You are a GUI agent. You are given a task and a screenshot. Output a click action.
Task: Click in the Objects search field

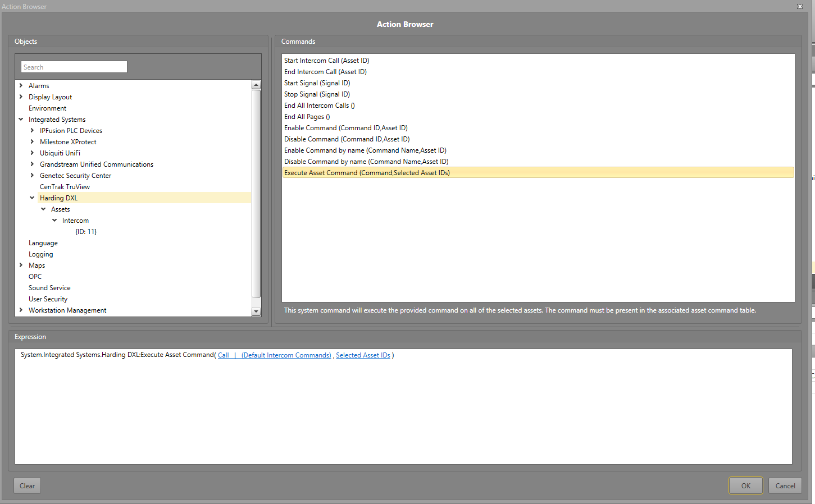point(74,67)
